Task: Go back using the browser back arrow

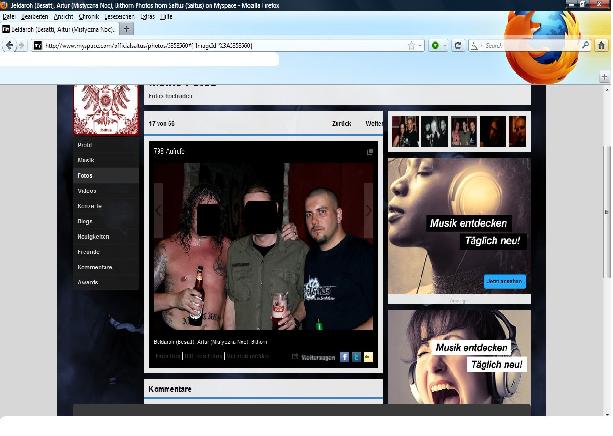Action: 9,46
